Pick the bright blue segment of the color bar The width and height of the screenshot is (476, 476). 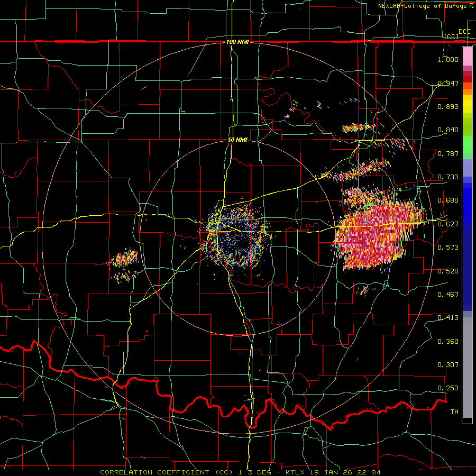467,206
